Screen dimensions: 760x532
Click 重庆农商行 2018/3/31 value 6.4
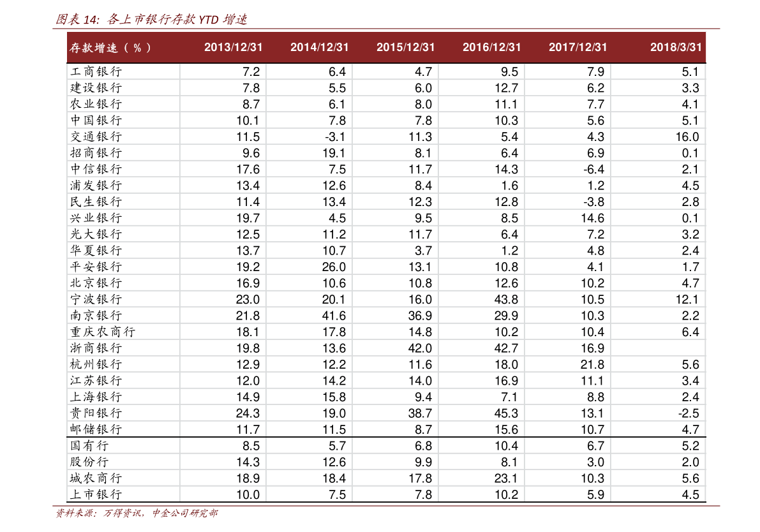coord(690,332)
